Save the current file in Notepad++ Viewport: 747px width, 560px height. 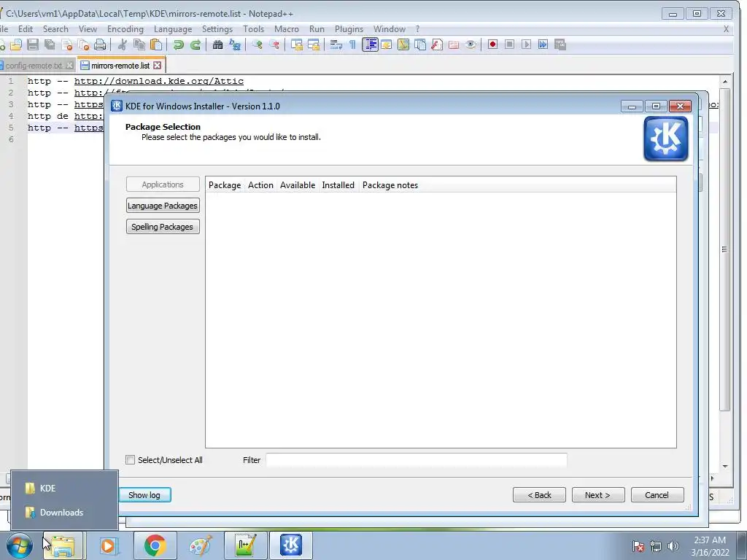tap(33, 44)
